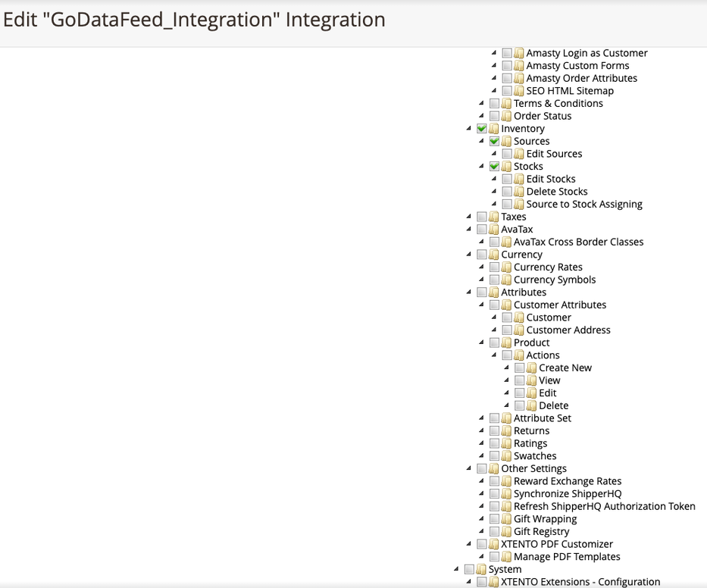This screenshot has width=707, height=588.
Task: Click the folder icon beside Currency Rates
Action: pyautogui.click(x=506, y=267)
